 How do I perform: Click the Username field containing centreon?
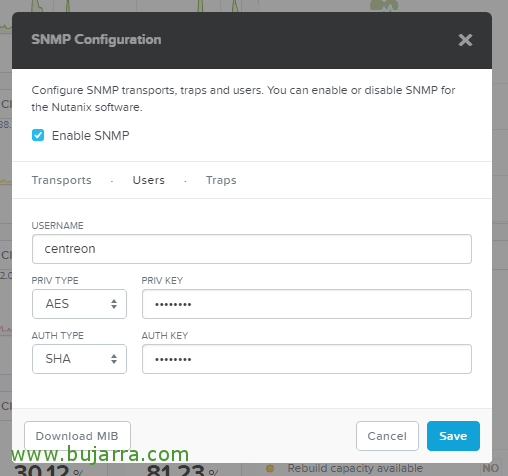tap(252, 249)
